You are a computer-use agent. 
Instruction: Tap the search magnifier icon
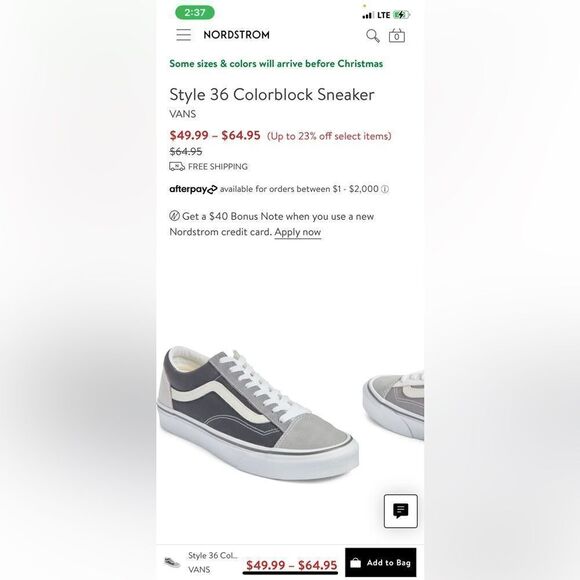click(372, 36)
